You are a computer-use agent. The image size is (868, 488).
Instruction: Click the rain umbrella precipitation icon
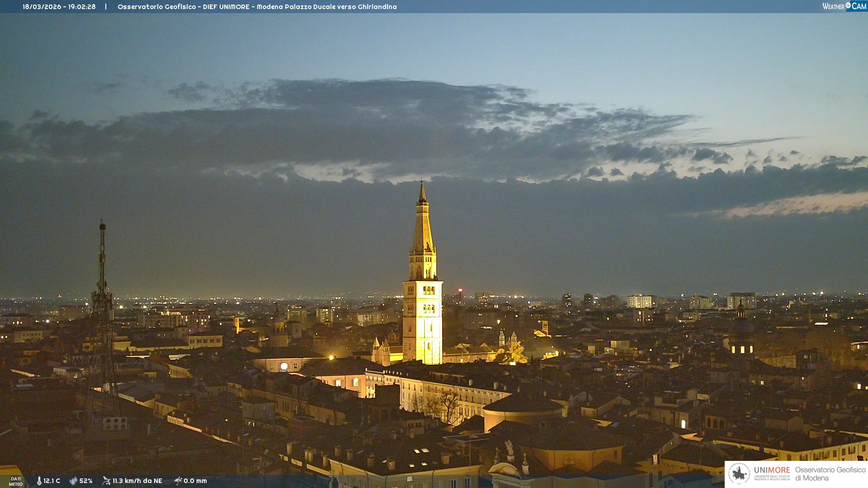tap(178, 481)
